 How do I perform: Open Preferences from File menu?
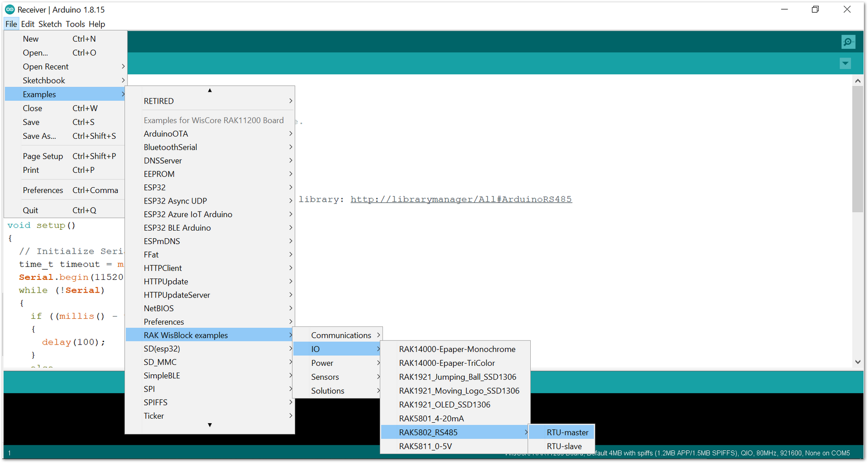coord(65,190)
